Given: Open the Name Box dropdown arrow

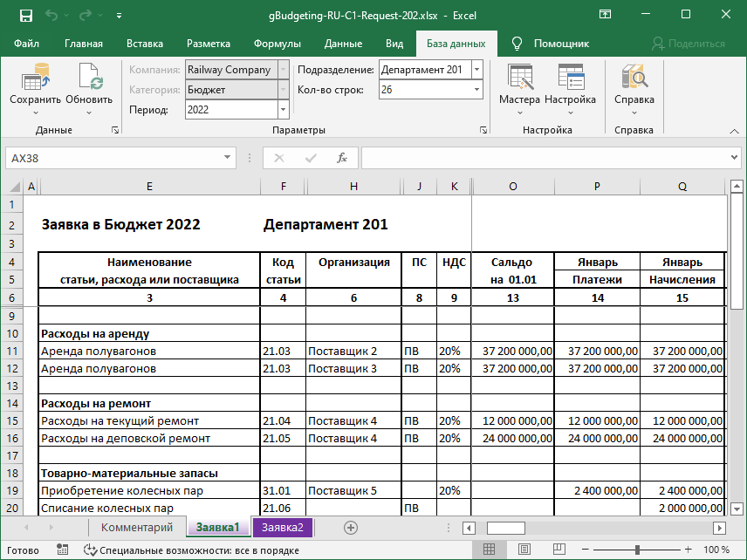Looking at the screenshot, I should [x=227, y=158].
